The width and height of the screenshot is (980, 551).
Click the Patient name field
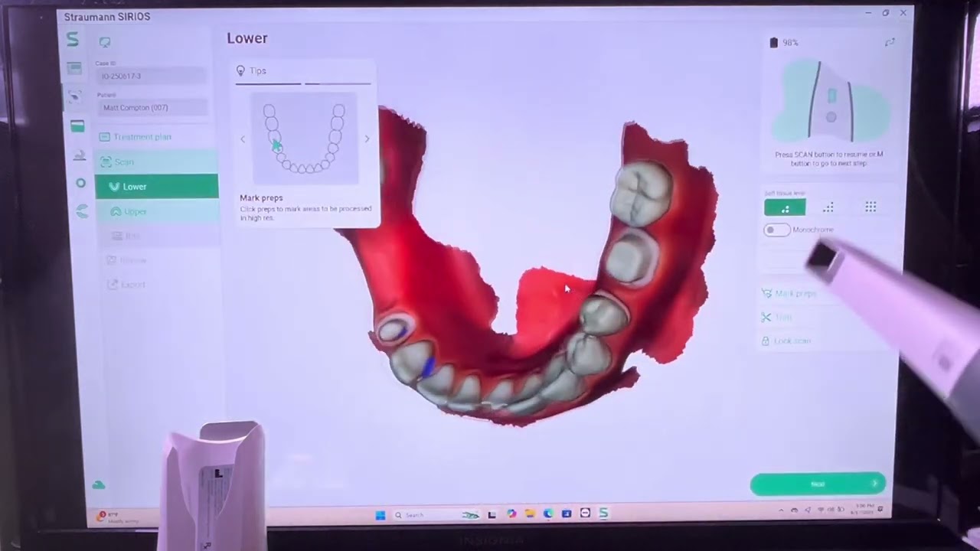(152, 107)
